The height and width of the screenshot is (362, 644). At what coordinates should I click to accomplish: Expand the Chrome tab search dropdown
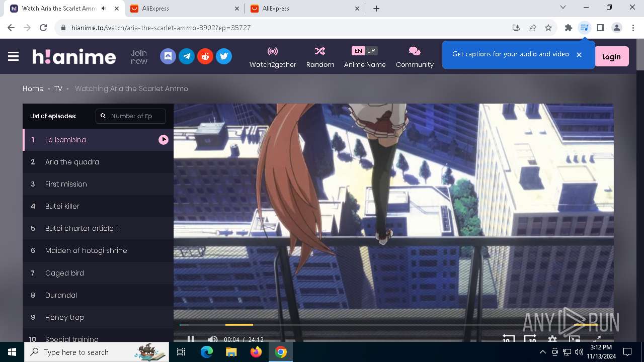563,8
